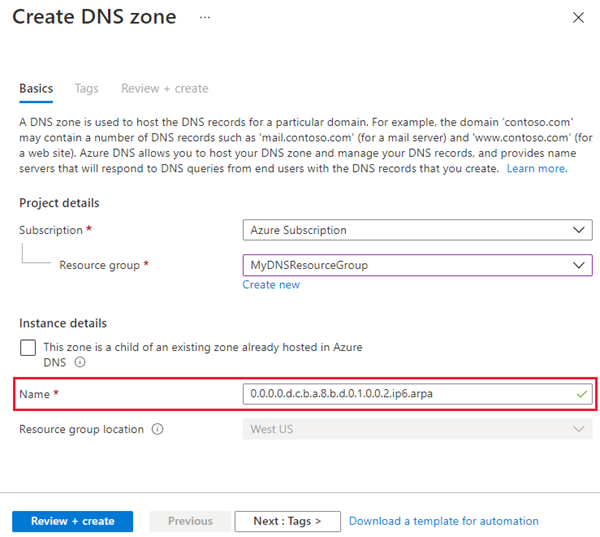This screenshot has height=537, width=600.
Task: Switch to the Tags tab
Action: pos(86,88)
